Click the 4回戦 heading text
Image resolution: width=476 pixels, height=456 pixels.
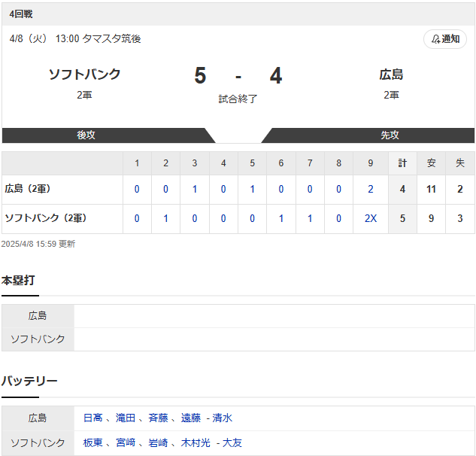pyautogui.click(x=21, y=14)
